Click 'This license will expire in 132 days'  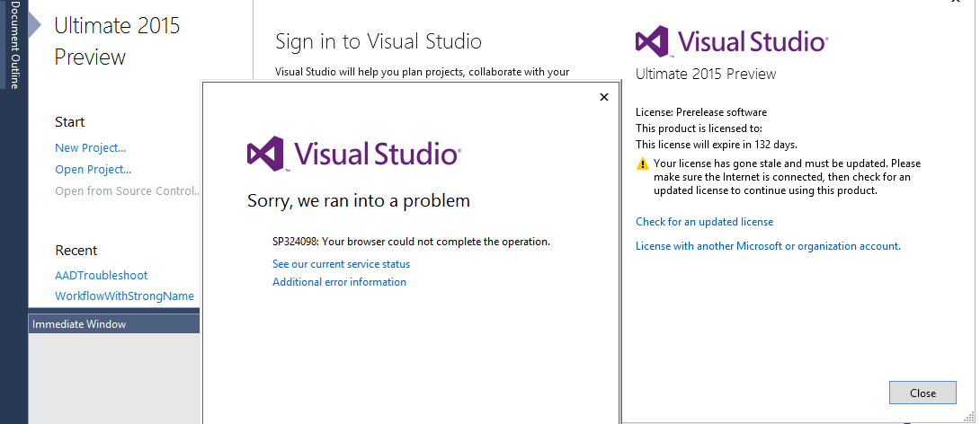(717, 145)
